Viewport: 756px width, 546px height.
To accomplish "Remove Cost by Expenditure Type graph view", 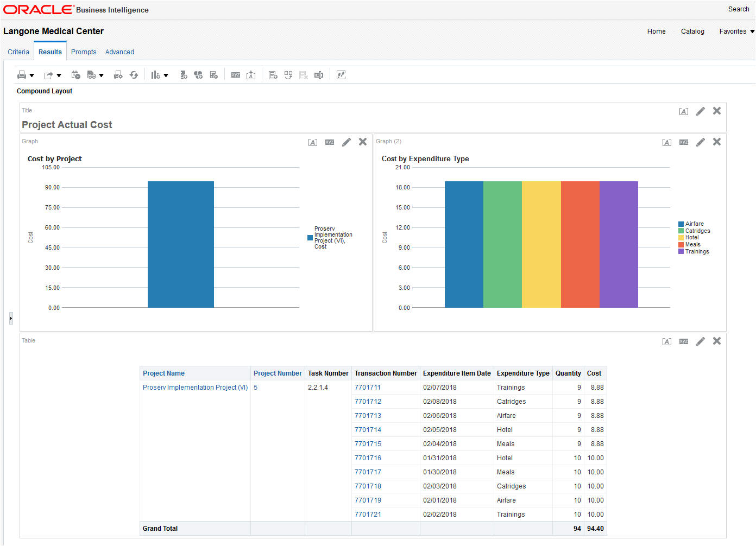I will coord(717,142).
